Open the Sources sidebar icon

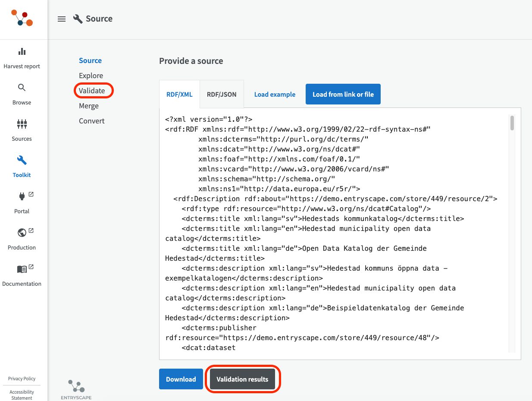(22, 124)
